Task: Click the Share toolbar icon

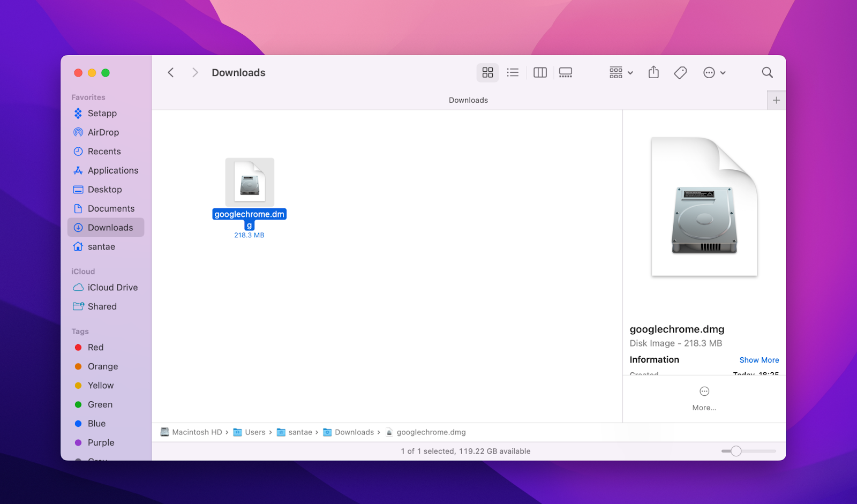Action: pyautogui.click(x=653, y=72)
